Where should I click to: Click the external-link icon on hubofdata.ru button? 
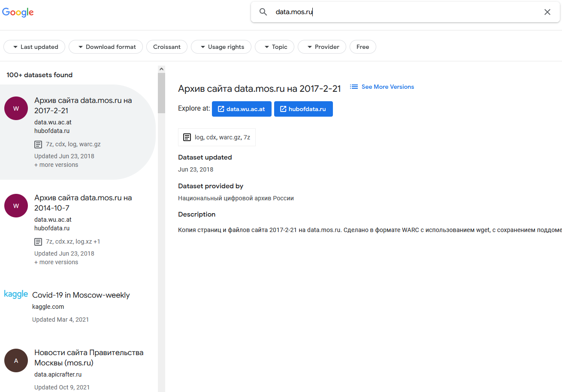coord(283,109)
